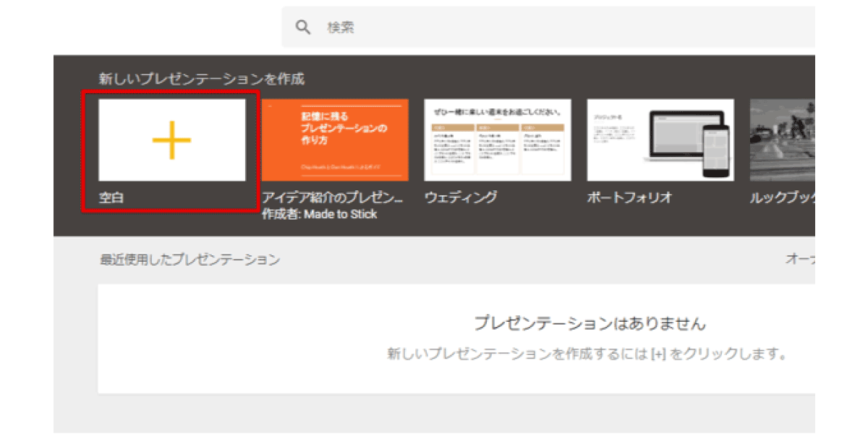Click the ポートフォリオ template label

630,197
